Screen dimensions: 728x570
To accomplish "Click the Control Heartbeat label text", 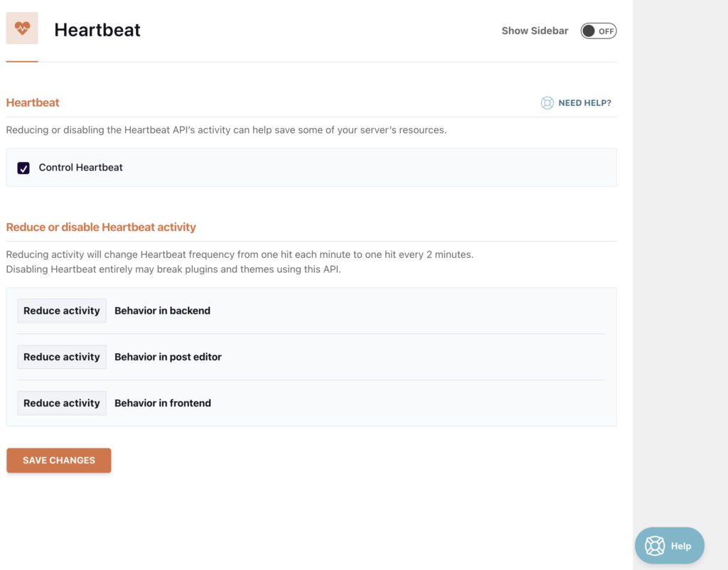I will [x=81, y=168].
